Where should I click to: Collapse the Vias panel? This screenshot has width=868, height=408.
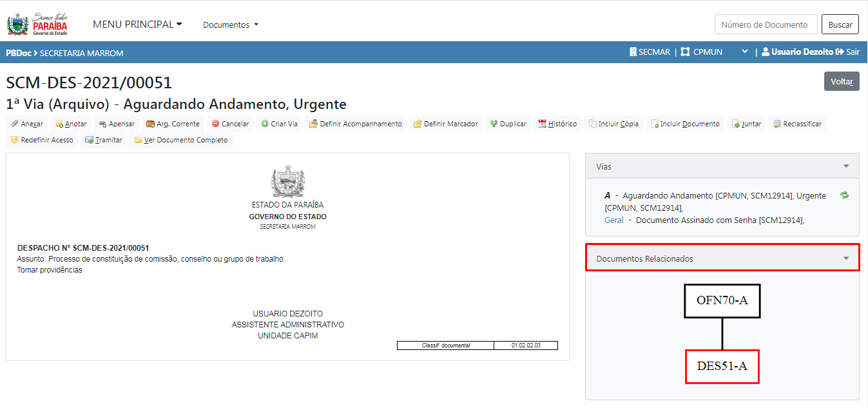point(845,166)
